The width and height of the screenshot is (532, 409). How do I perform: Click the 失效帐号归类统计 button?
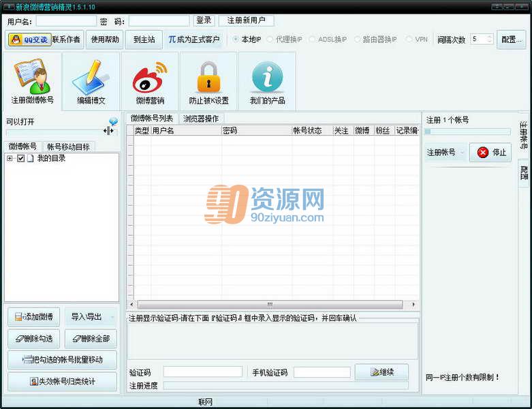point(62,382)
